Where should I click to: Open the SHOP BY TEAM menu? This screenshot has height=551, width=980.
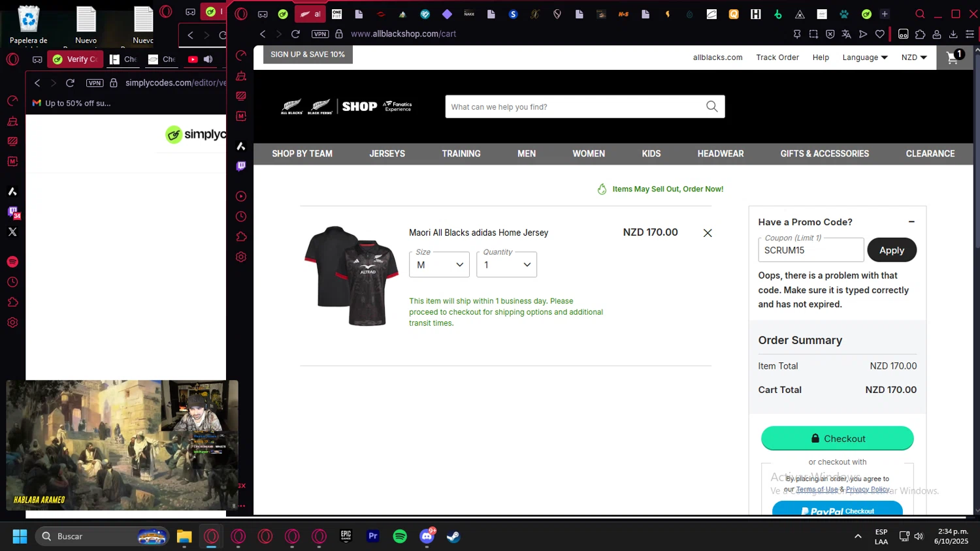coord(302,153)
